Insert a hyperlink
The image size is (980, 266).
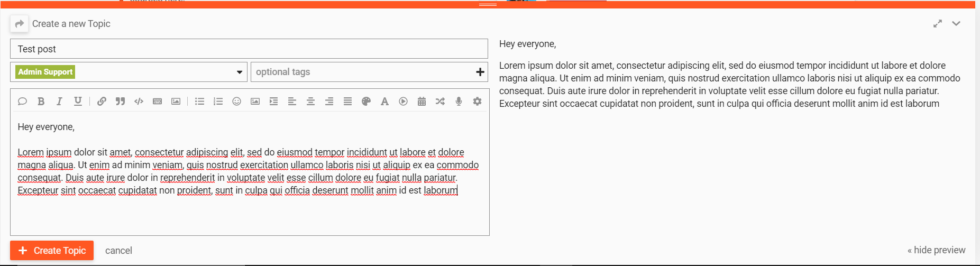(x=102, y=102)
